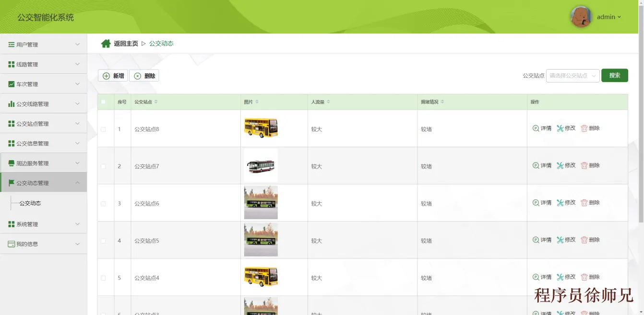View 详情 for 公交站点8 row
The width and height of the screenshot is (644, 315).
click(542, 128)
